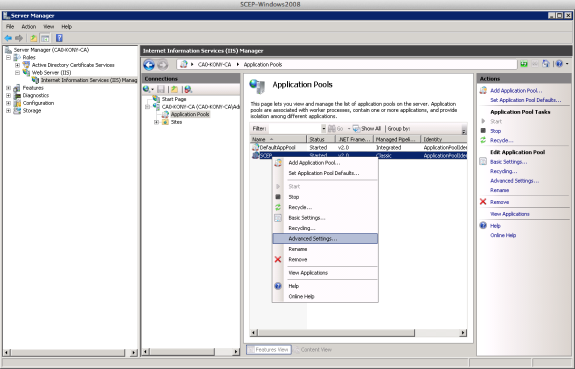Image resolution: width=575 pixels, height=369 pixels.
Task: Click the Basic Settings icon in Actions pane
Action: pos(483,162)
